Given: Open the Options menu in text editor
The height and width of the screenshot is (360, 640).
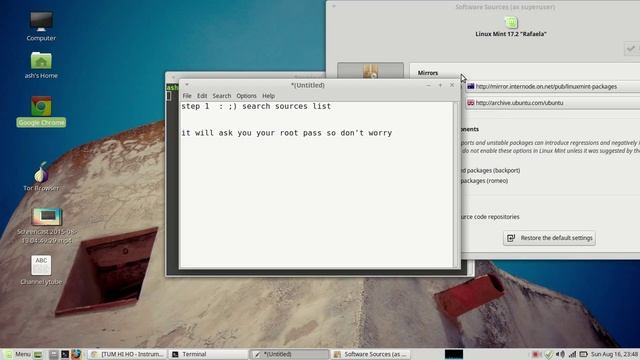Looking at the screenshot, I should coord(246,96).
